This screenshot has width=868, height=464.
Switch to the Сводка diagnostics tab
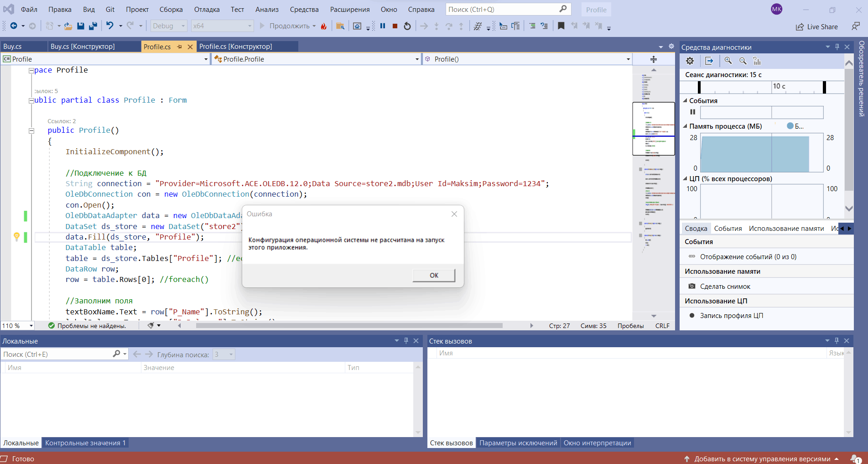696,229
